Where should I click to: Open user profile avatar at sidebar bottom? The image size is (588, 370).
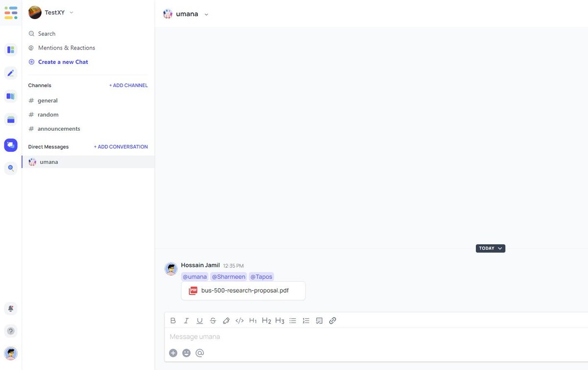pos(11,353)
